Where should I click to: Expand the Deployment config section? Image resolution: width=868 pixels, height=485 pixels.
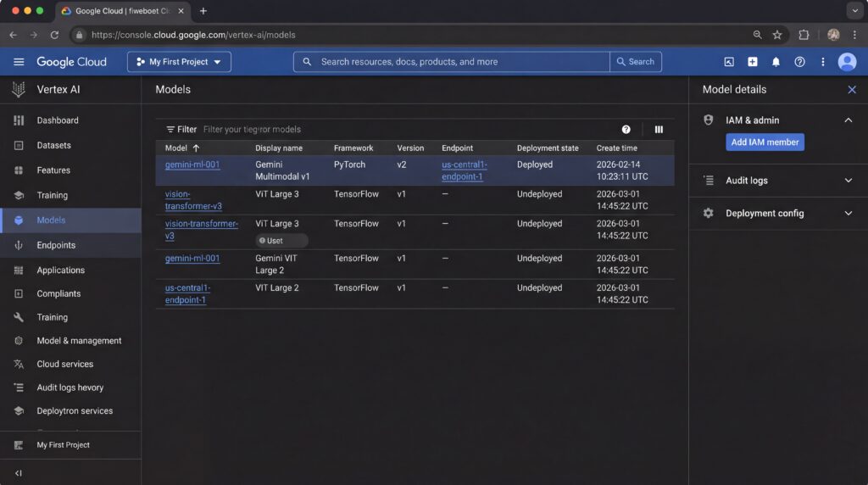pyautogui.click(x=848, y=213)
